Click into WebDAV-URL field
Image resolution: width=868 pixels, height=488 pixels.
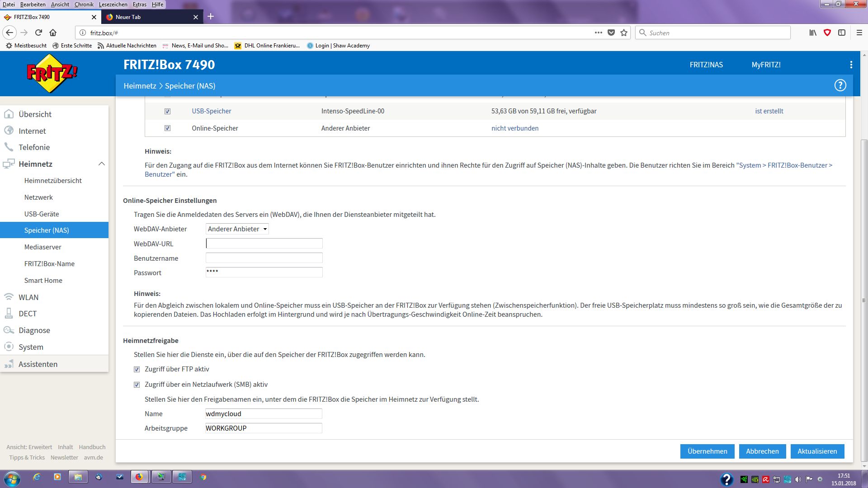(x=264, y=244)
